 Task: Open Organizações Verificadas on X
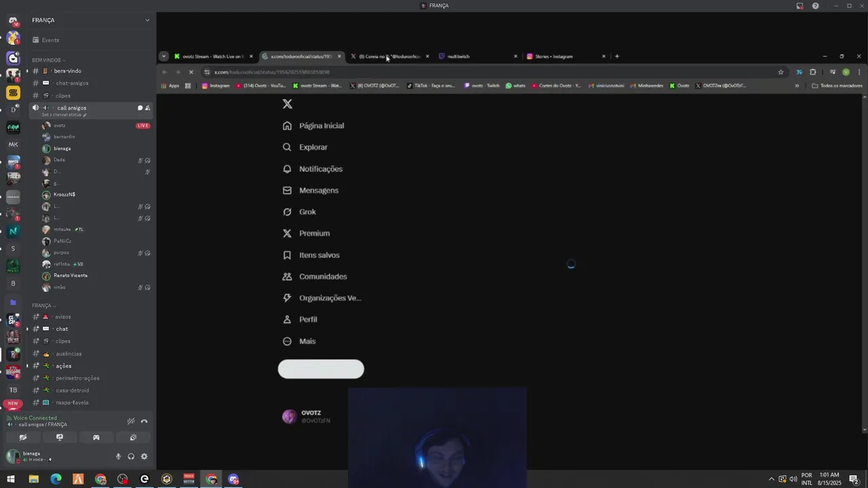321,298
